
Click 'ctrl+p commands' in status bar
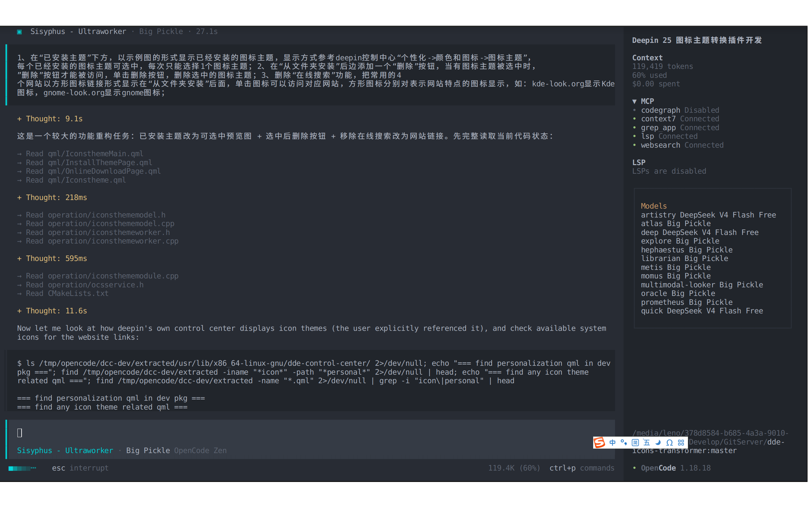click(582, 468)
